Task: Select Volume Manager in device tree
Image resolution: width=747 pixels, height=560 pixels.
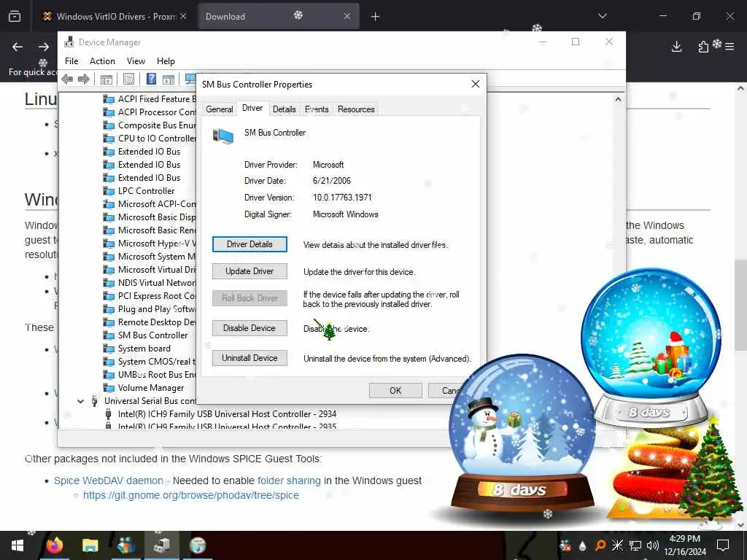Action: (151, 388)
